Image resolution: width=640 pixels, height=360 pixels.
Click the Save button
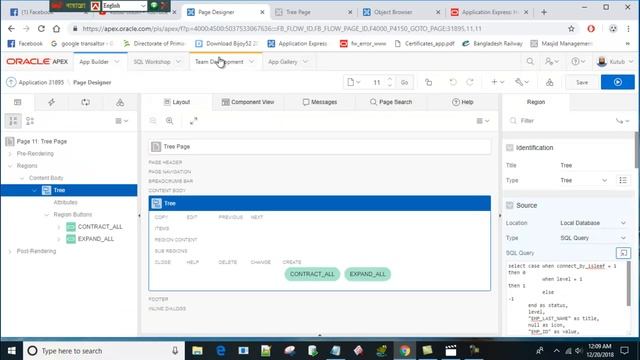[582, 82]
